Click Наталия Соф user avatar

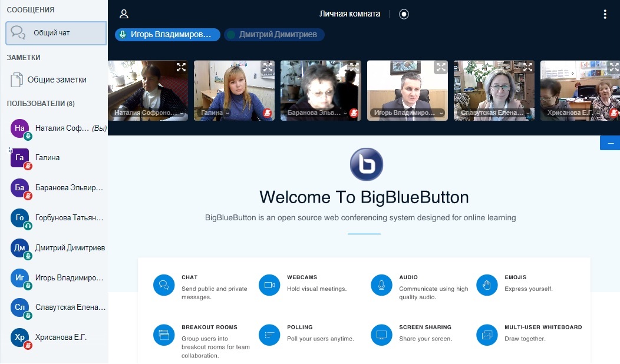[20, 128]
